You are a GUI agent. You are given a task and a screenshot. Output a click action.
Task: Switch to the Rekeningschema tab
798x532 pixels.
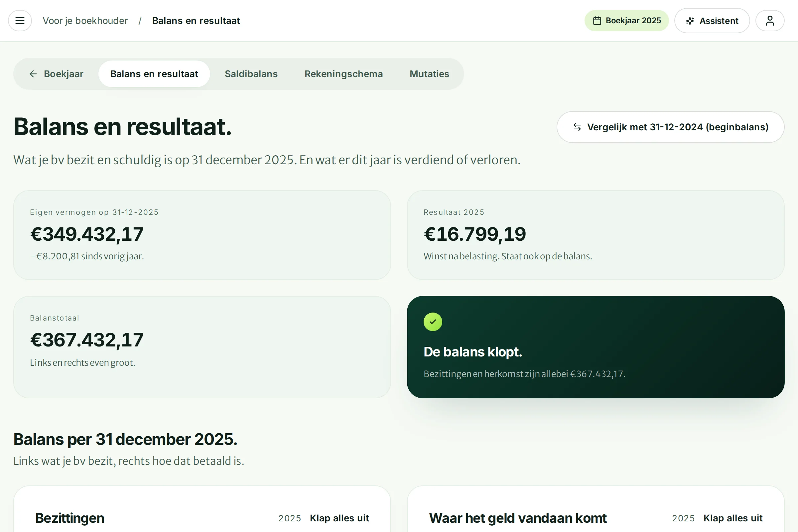click(x=343, y=74)
